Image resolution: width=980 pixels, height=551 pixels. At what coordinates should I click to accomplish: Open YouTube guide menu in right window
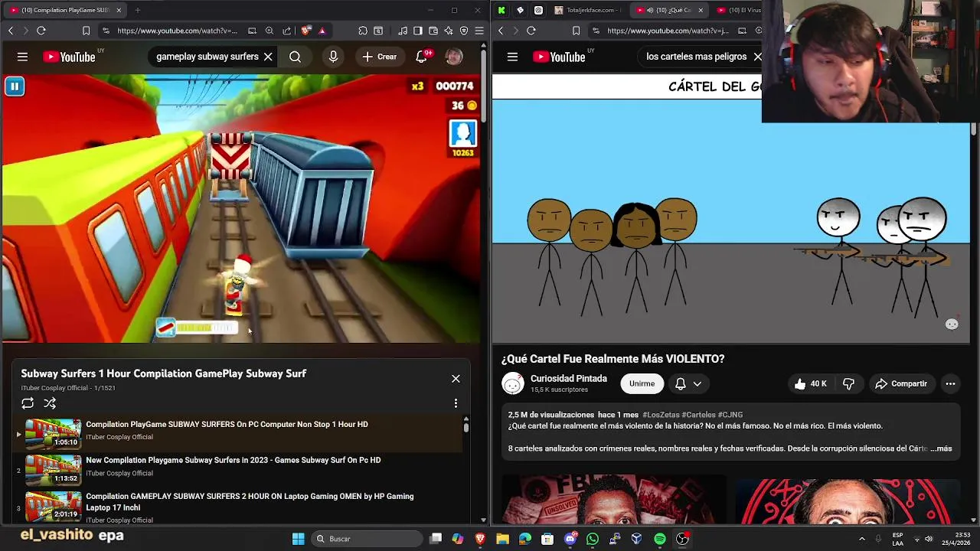[x=512, y=57]
